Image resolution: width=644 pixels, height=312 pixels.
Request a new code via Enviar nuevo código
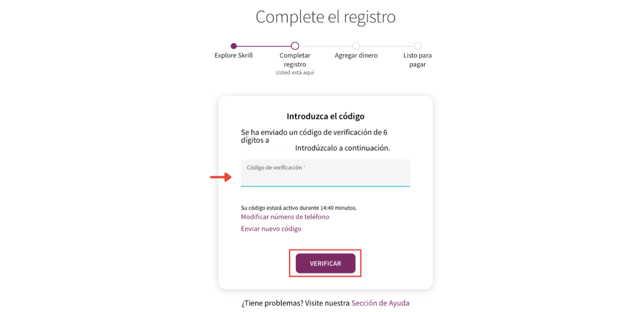tap(271, 228)
